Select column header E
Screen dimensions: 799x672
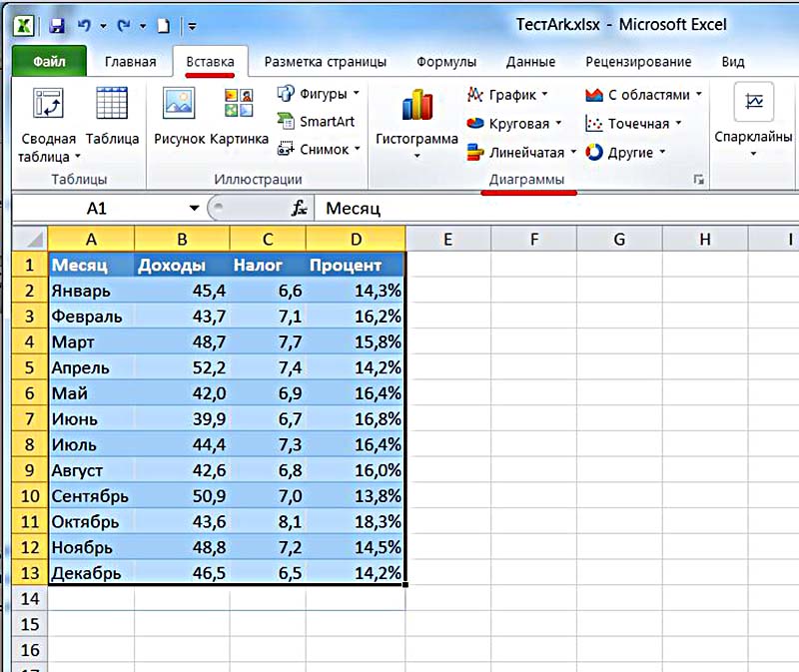coord(447,239)
